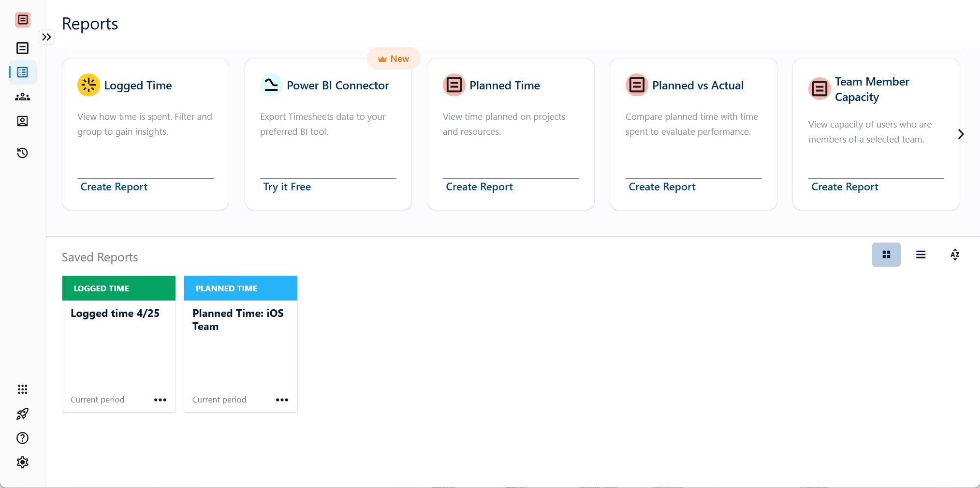Switch Saved Reports to list view
This screenshot has height=488, width=980.
(x=921, y=255)
